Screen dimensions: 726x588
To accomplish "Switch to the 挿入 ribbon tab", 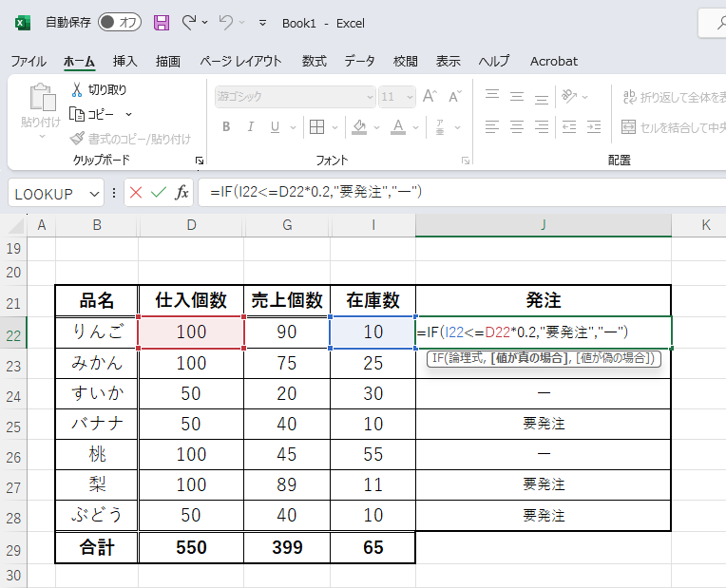I will click(125, 61).
